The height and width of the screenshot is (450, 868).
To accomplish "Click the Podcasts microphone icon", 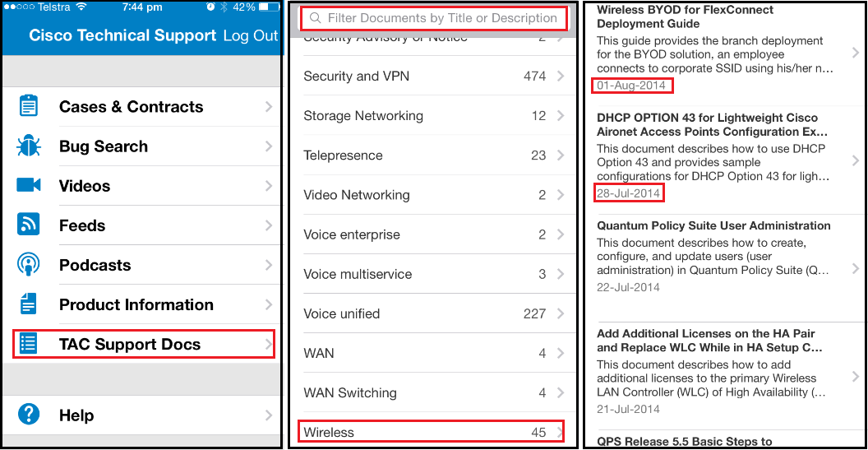I will (28, 265).
